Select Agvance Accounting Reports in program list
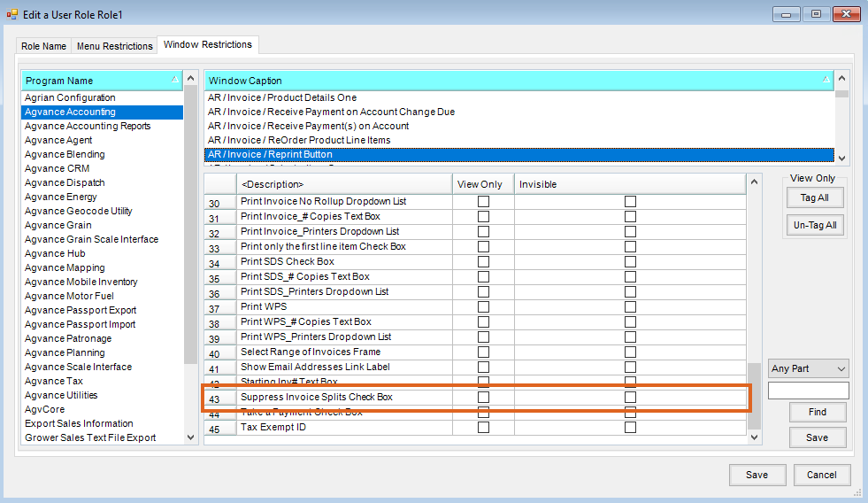 pos(103,126)
